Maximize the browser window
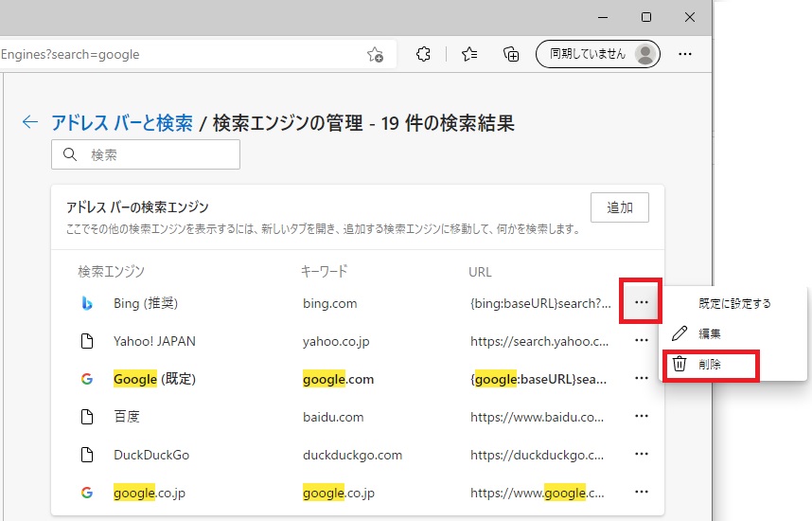This screenshot has height=521, width=812. tap(646, 17)
